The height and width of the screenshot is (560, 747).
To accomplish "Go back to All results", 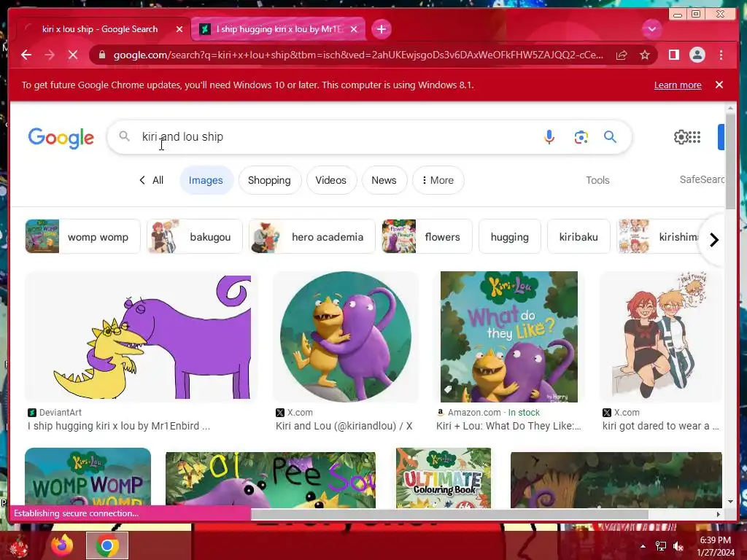I will point(151,180).
